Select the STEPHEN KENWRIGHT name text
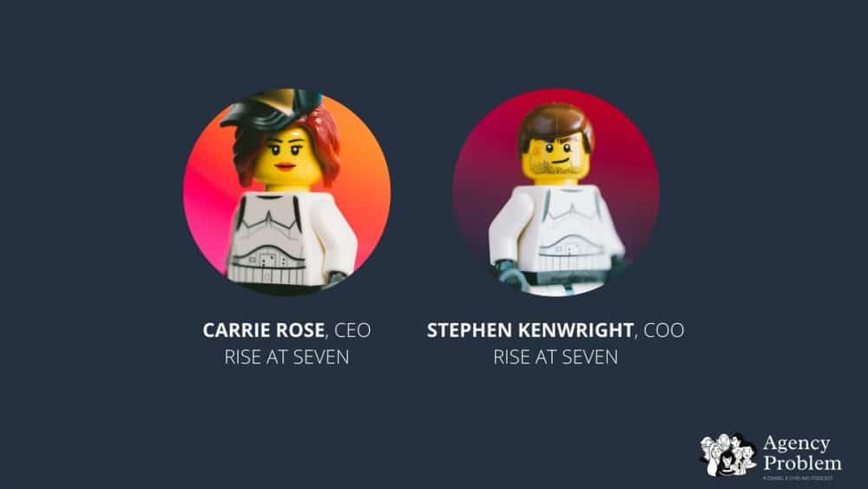The image size is (868, 489). pyautogui.click(x=529, y=330)
